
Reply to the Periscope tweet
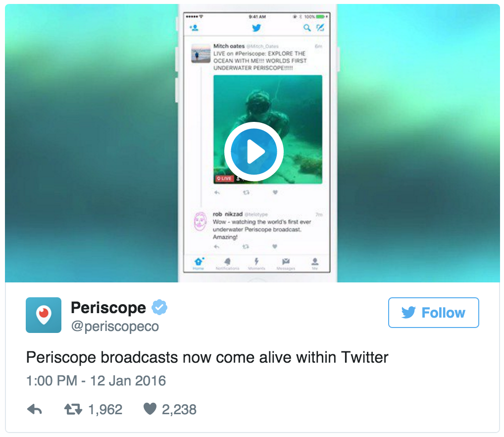pos(34,409)
